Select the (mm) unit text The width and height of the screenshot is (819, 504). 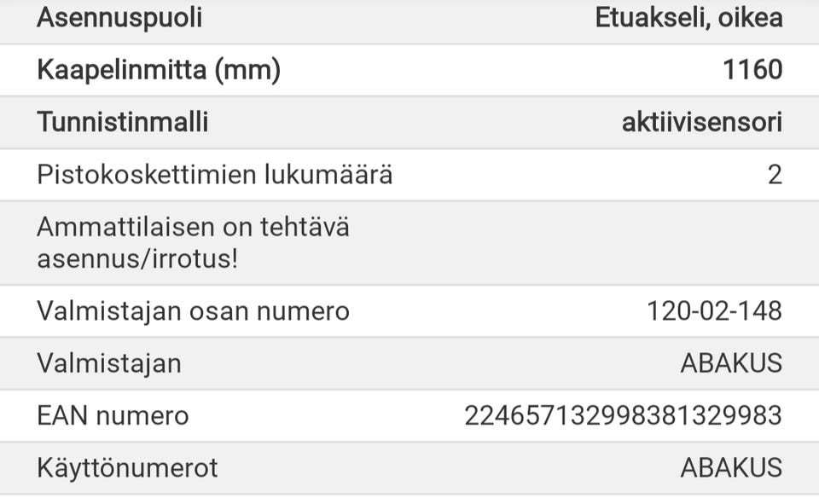click(x=247, y=70)
